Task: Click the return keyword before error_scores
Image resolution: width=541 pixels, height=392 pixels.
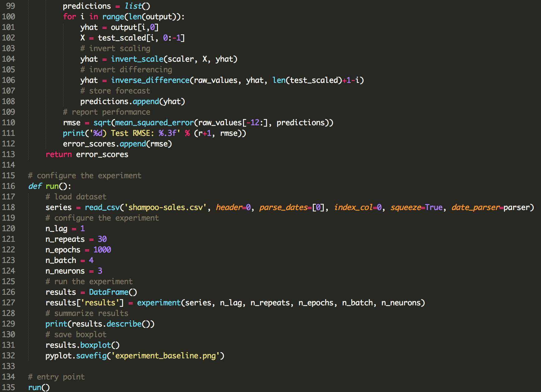Action: tap(59, 154)
